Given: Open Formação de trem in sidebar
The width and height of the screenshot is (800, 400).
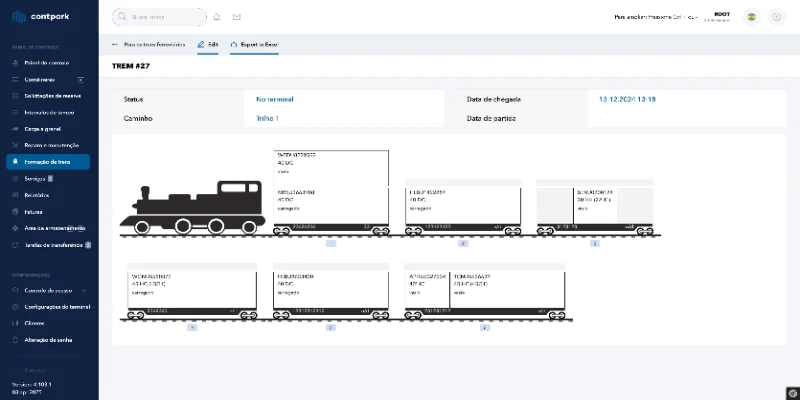Looking at the screenshot, I should coord(48,162).
